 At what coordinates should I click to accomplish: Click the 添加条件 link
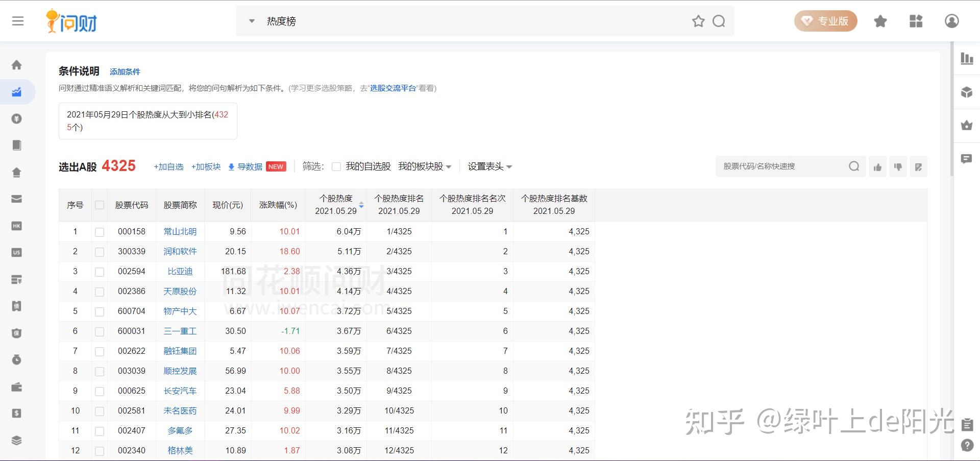click(125, 72)
